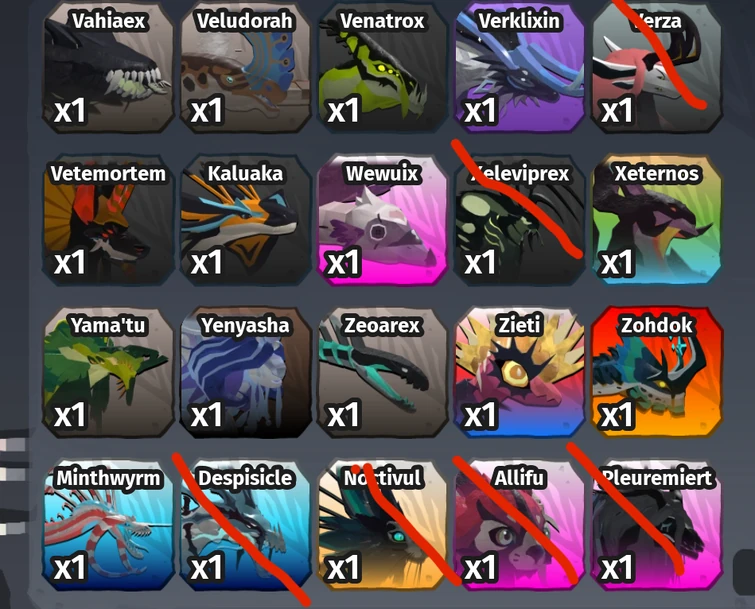The height and width of the screenshot is (609, 755).
Task: Click the Veludorah creature card
Action: pyautogui.click(x=246, y=67)
